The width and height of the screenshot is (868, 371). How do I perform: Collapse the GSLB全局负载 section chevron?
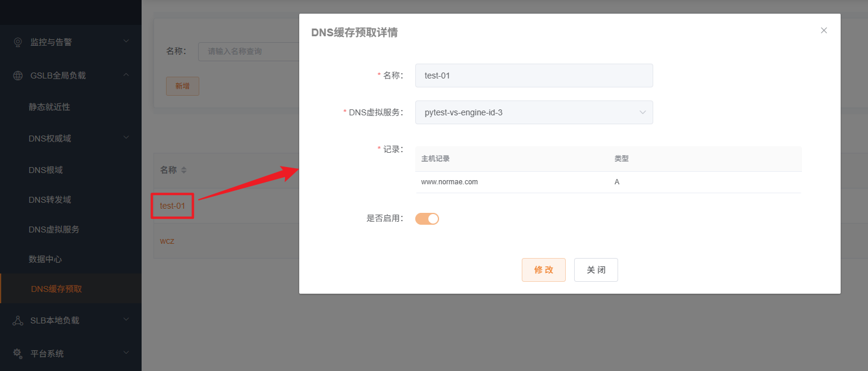[126, 76]
